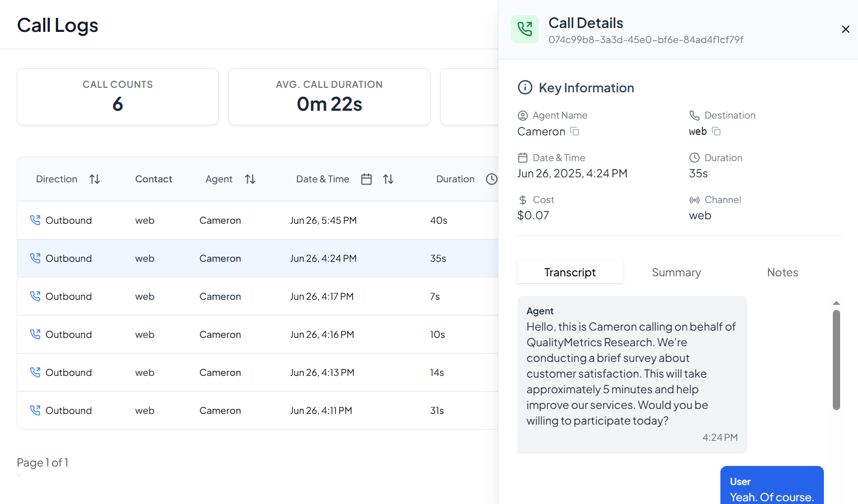Click the Agent Name person icon
Viewport: 858px width, 504px height.
[523, 115]
